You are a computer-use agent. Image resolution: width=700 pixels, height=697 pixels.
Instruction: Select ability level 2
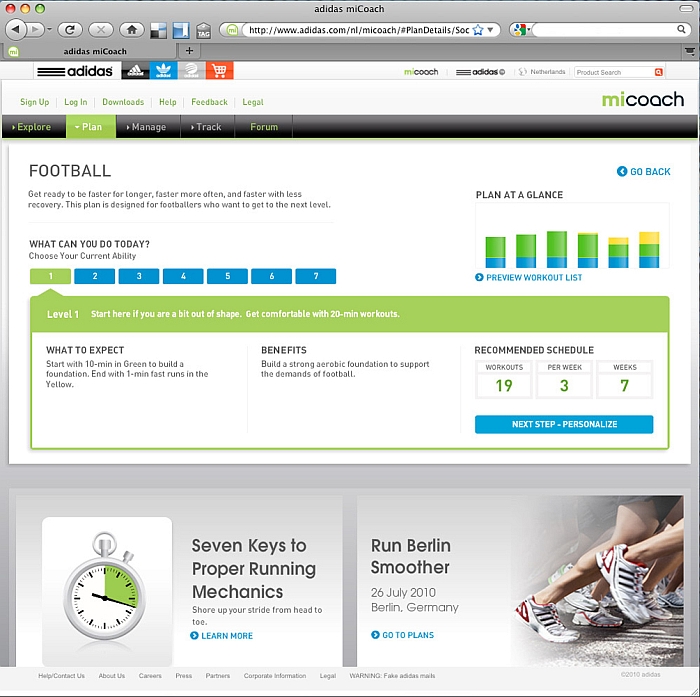pos(95,276)
